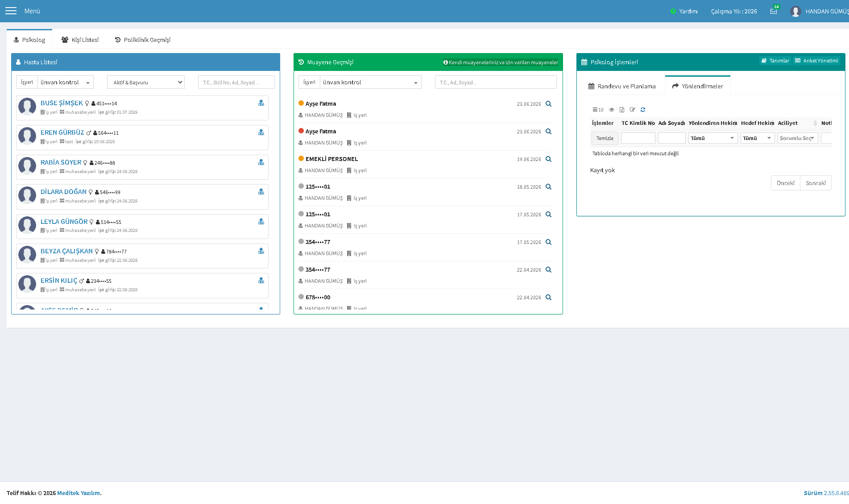Open the mail notifications envelope icon
The height and width of the screenshot is (504, 849).
tap(774, 11)
